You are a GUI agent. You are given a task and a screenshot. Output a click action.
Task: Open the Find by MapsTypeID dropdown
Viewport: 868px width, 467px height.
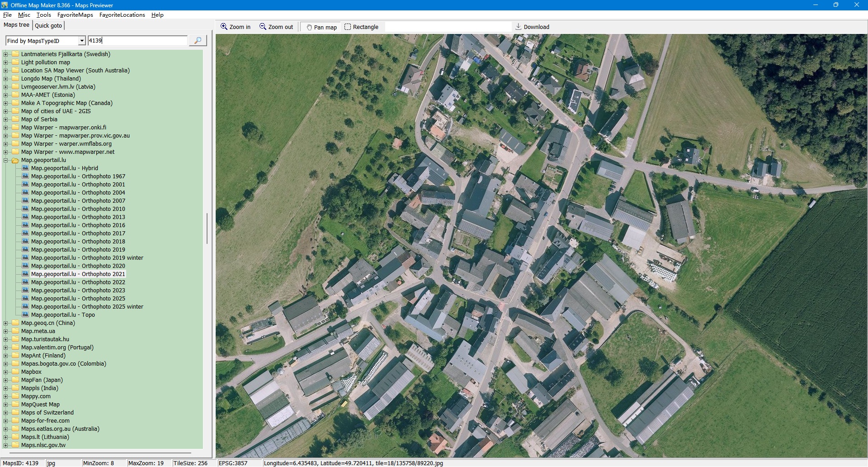pos(82,41)
